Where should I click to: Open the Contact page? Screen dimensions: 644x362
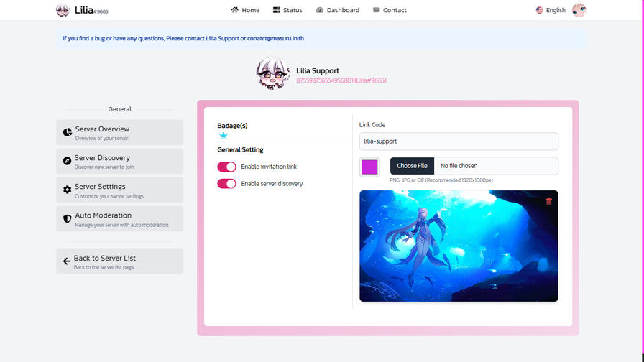[x=390, y=10]
